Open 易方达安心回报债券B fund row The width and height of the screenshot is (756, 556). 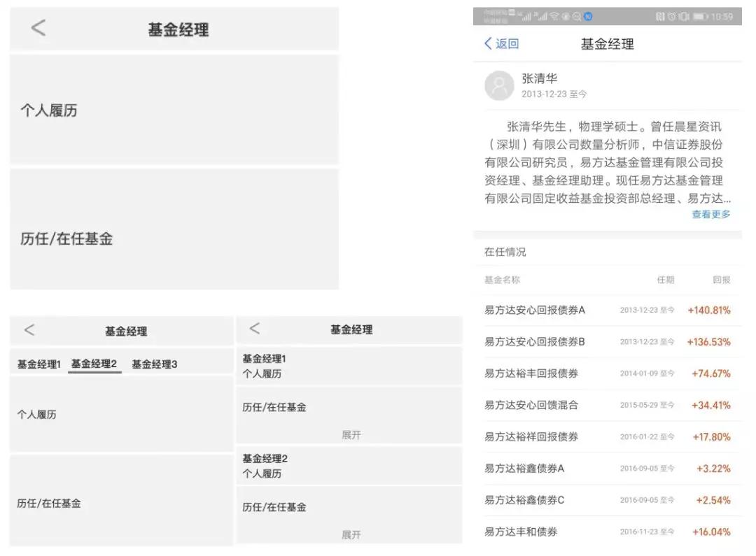click(x=608, y=341)
